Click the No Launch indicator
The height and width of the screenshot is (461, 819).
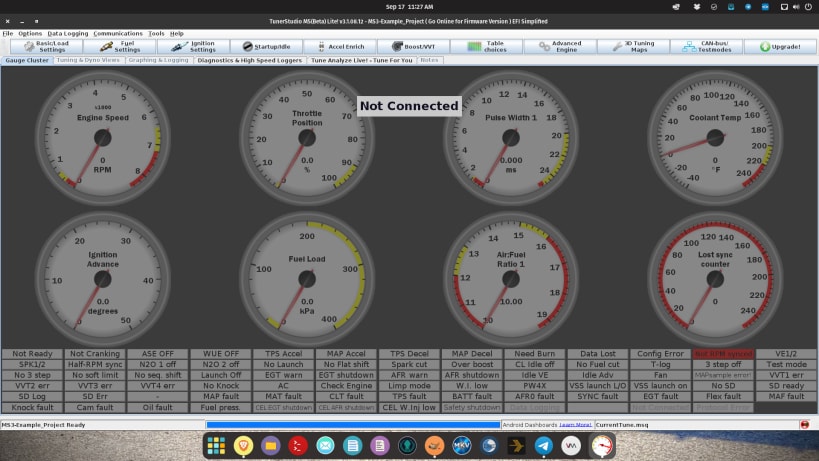284,364
